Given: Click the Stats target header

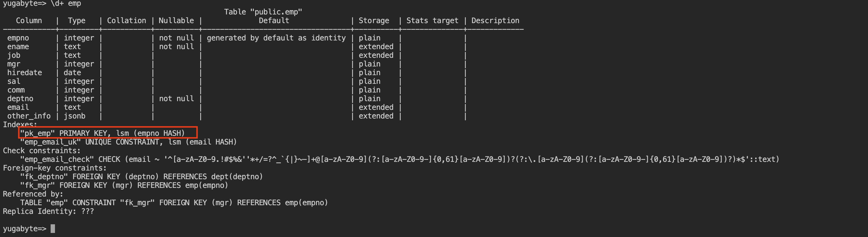Looking at the screenshot, I should (x=432, y=21).
